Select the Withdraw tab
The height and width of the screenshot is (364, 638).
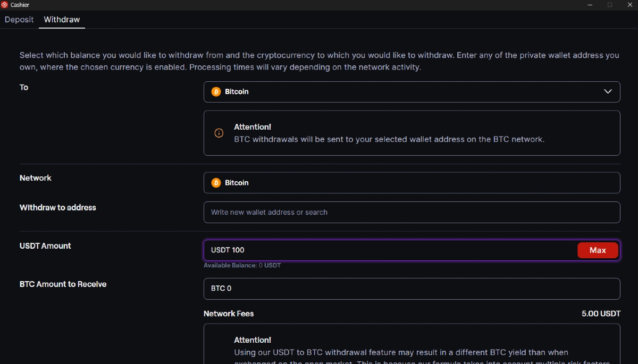click(62, 20)
